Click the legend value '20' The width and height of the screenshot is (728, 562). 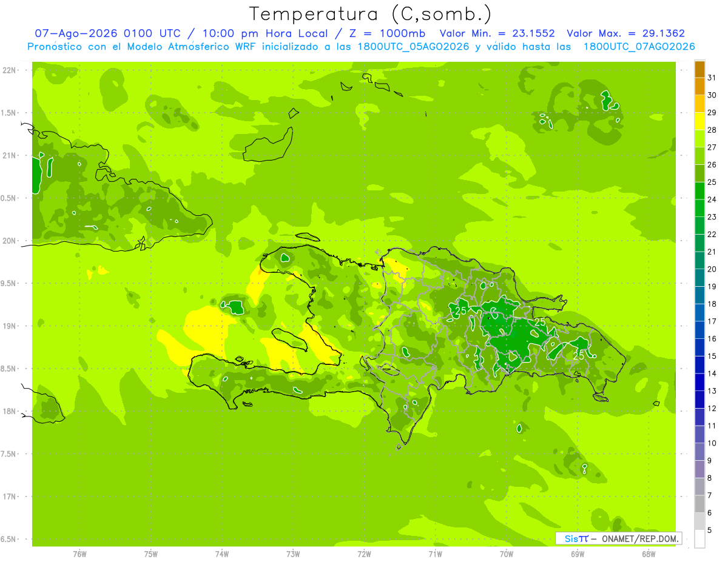coord(712,269)
